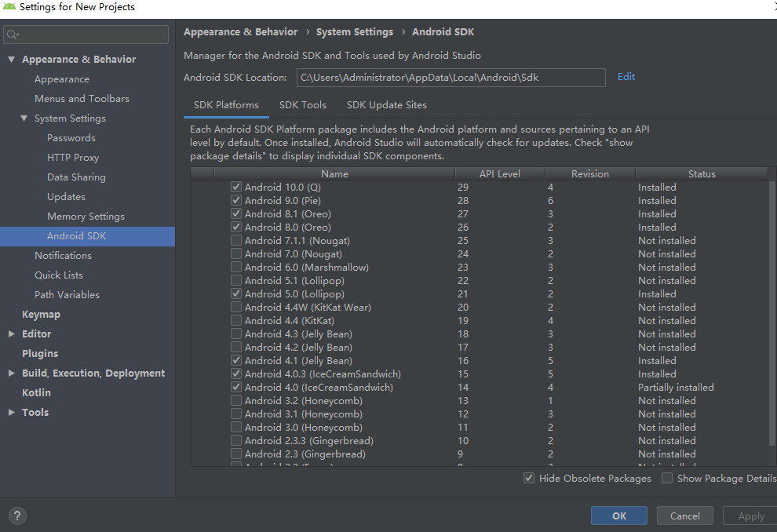Expand the Tools section arrow

[12, 412]
